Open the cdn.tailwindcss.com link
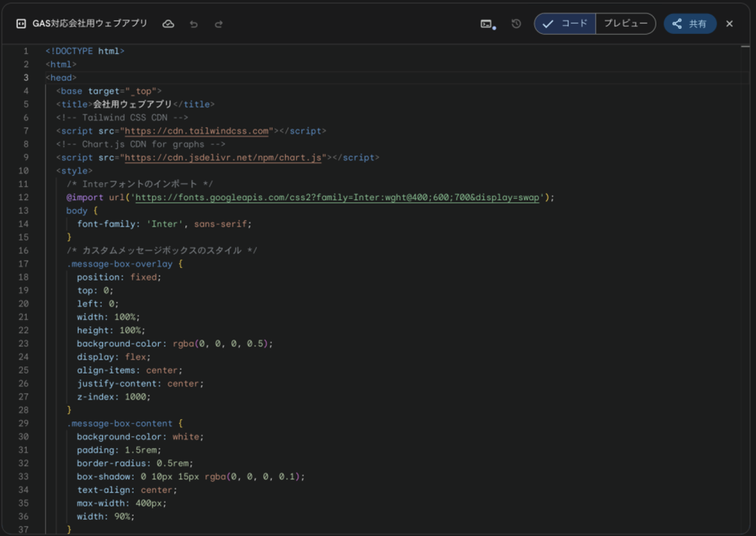The height and width of the screenshot is (536, 756). 196,131
